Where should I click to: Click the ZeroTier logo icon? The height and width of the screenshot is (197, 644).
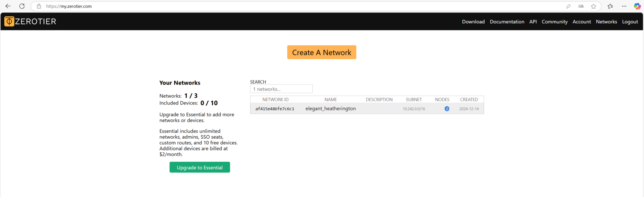(9, 21)
